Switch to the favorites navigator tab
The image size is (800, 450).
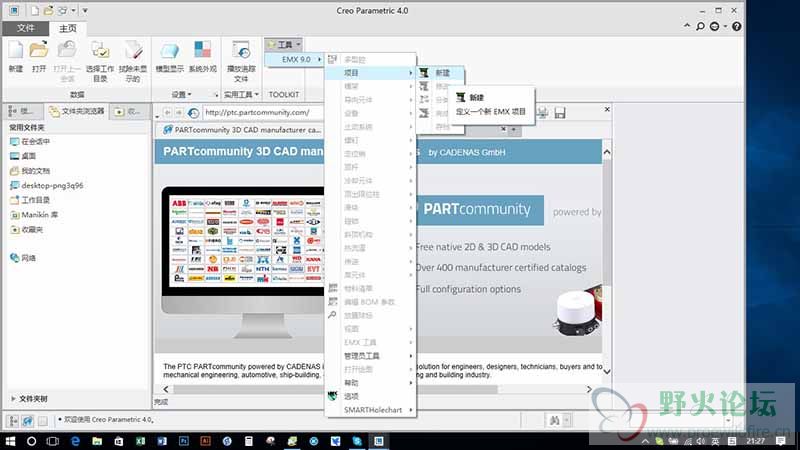coord(129,111)
